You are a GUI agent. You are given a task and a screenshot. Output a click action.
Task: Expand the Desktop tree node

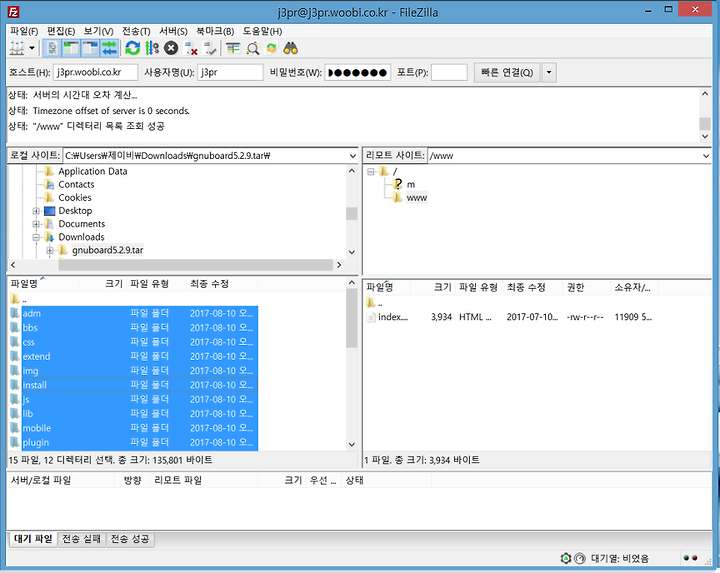pyautogui.click(x=36, y=211)
